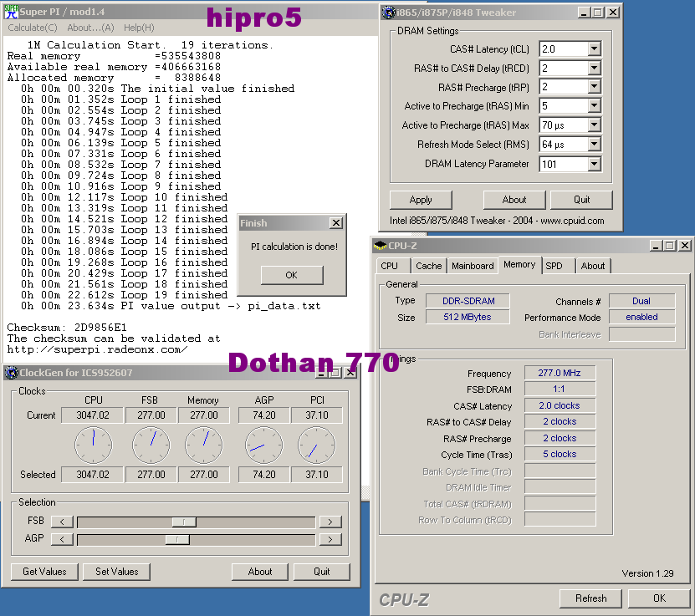The width and height of the screenshot is (695, 616).
Task: Click Get Values in ClockGen
Action: pos(44,572)
